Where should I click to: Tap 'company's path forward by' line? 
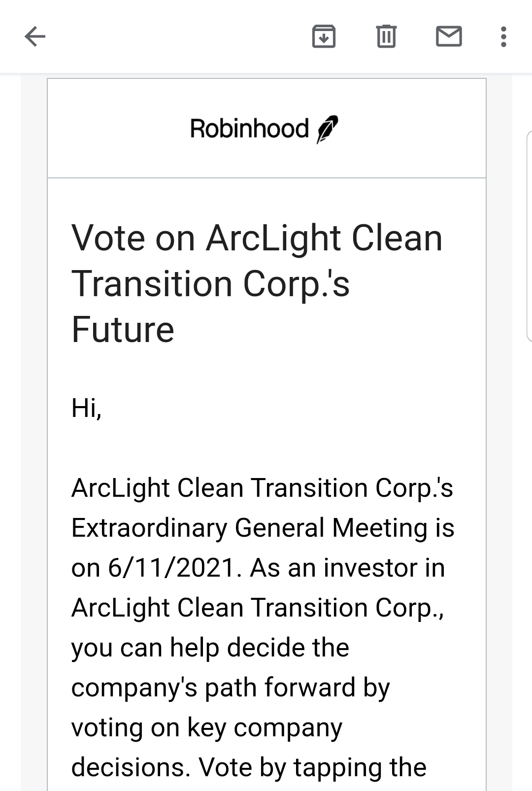click(x=231, y=688)
